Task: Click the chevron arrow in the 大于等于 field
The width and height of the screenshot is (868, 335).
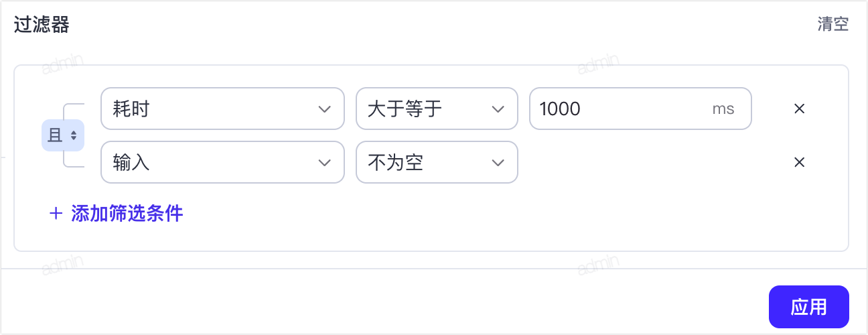Action: (x=498, y=109)
